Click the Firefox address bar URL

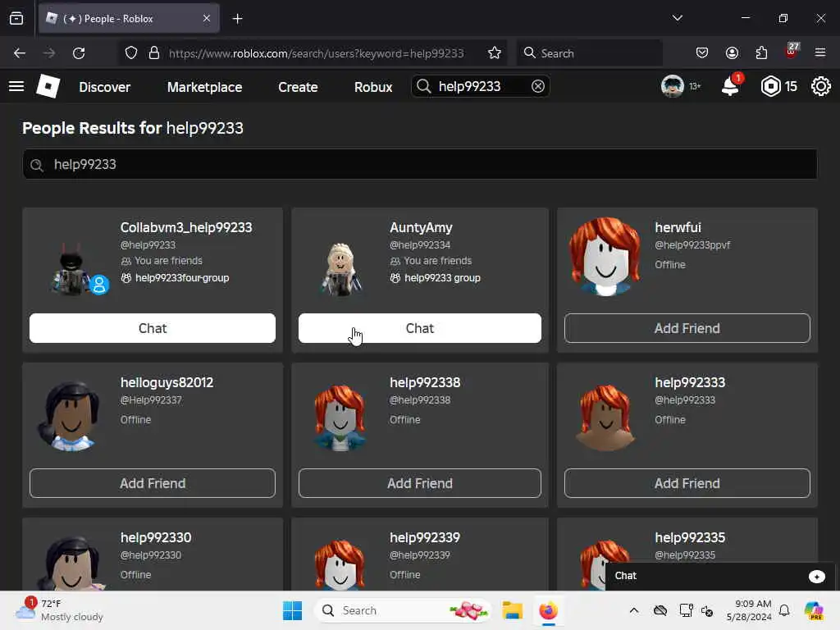pyautogui.click(x=316, y=53)
